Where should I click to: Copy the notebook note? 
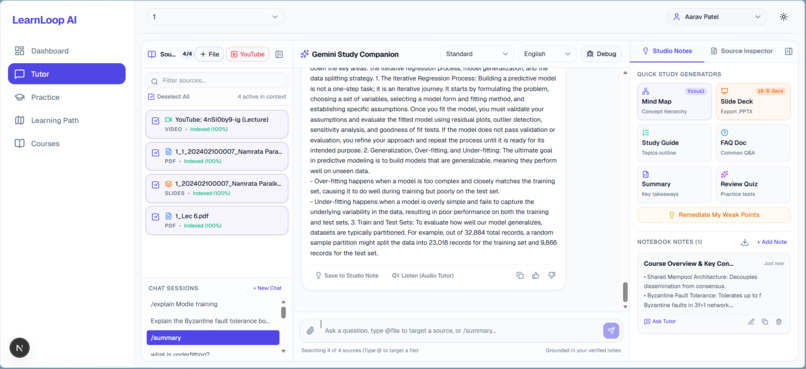(765, 322)
